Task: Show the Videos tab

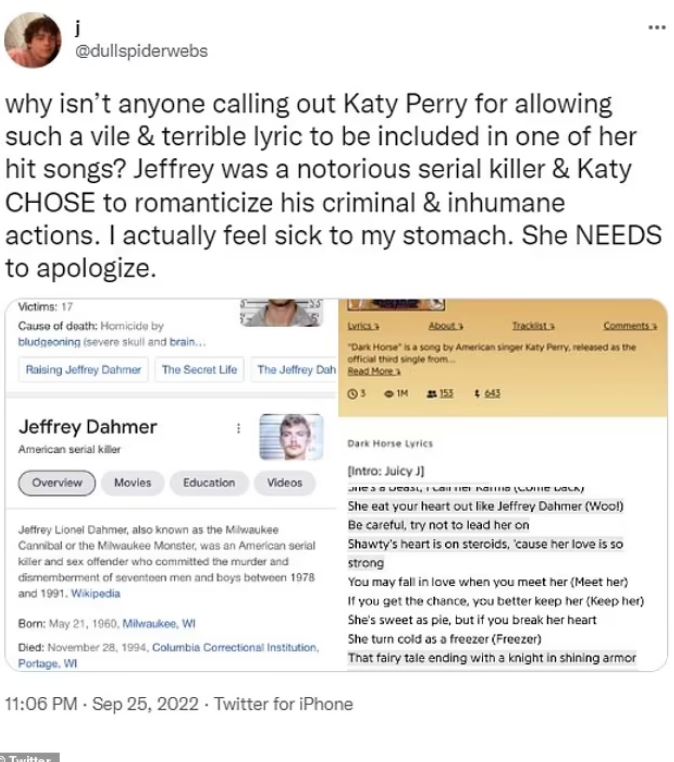Action: coord(285,483)
